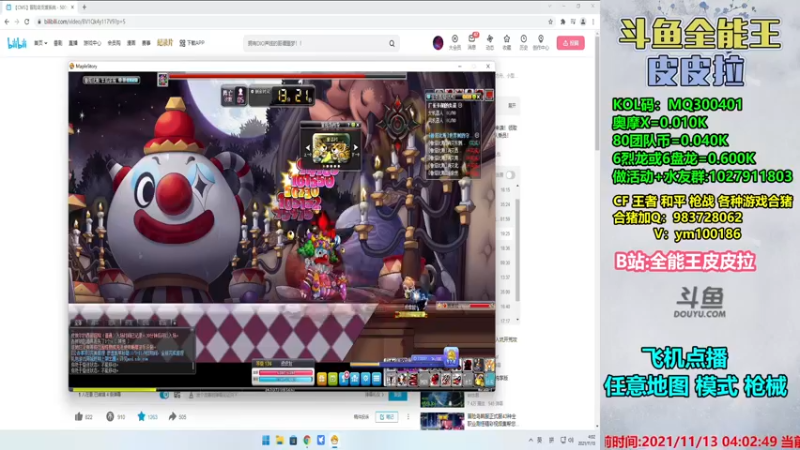Click the second recommended video title on the right
800x450 pixels.
493,420
